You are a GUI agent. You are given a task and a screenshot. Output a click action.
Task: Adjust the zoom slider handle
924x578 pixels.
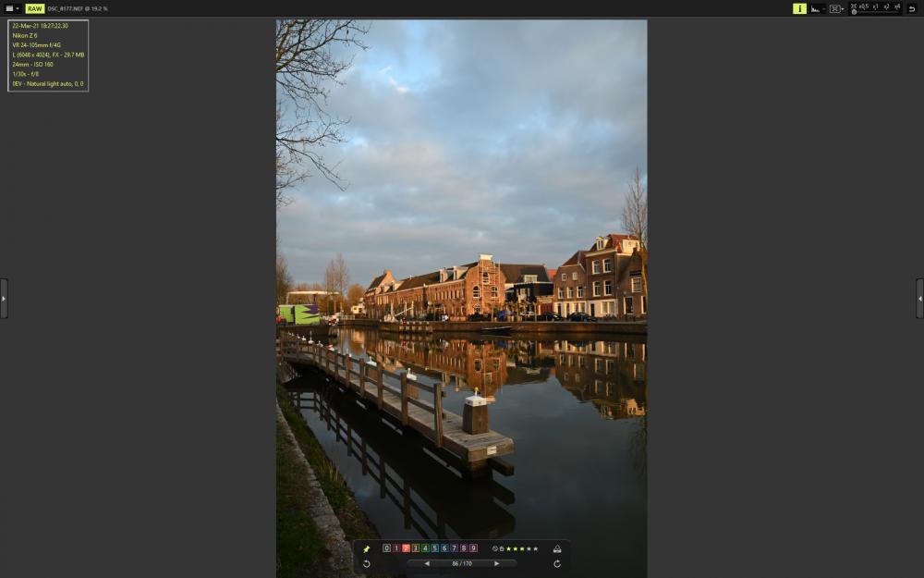(854, 12)
